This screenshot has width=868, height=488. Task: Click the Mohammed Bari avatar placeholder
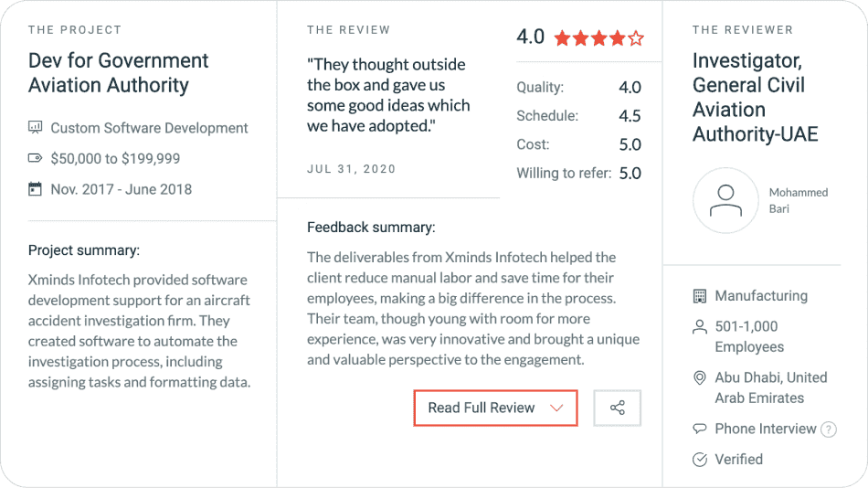tap(725, 200)
